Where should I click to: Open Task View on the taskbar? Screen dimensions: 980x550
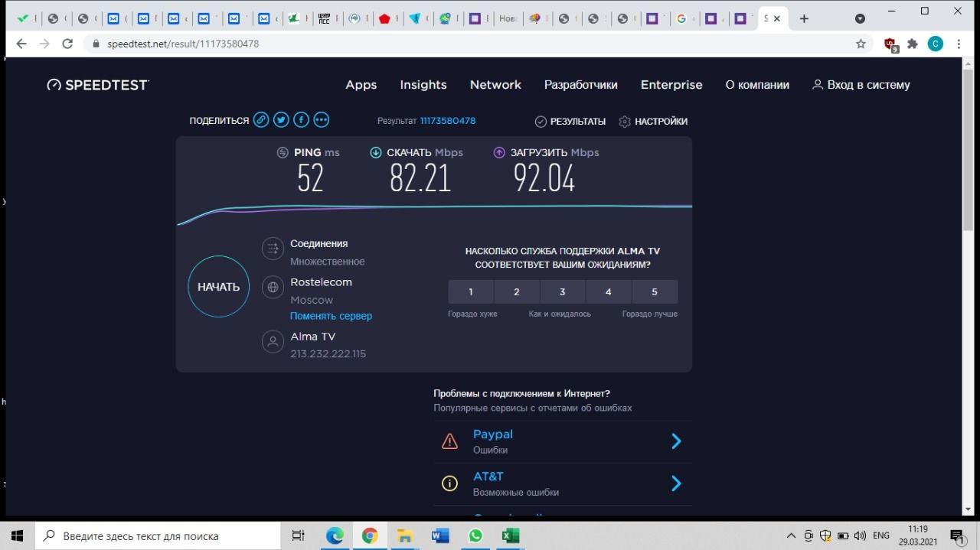coord(299,536)
